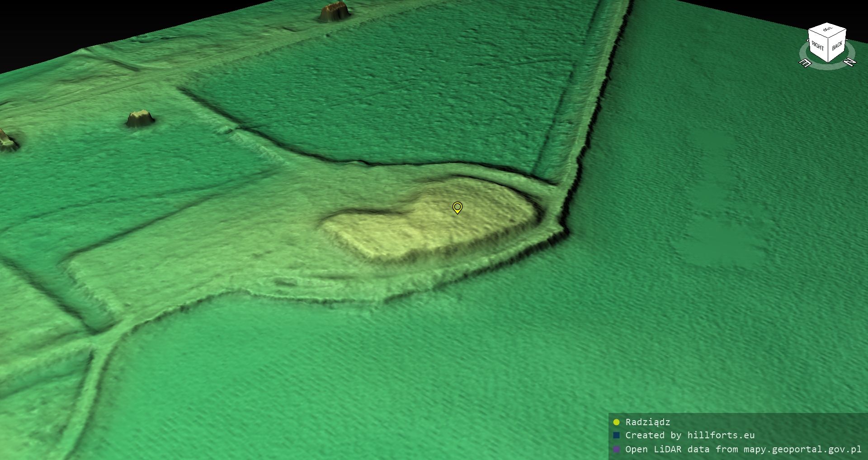Click the E compass letter
This screenshot has width=868, height=460.
[x=805, y=63]
